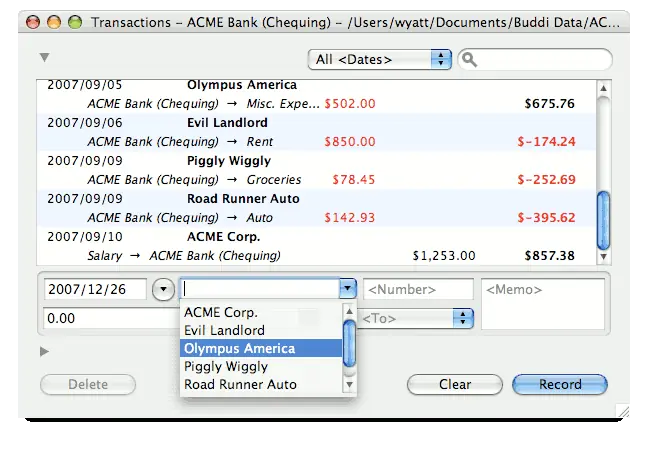This screenshot has width=661, height=452.
Task: Click the window resize grip corner
Action: click(x=623, y=411)
